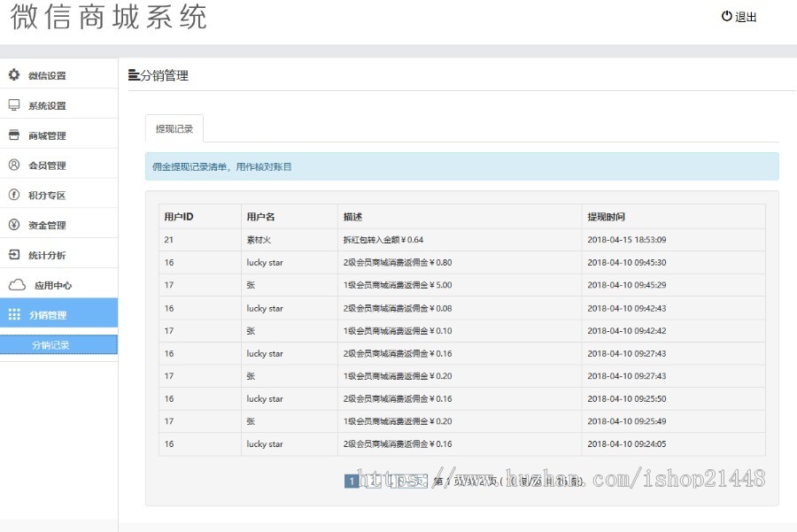
Task: Switch to the 提现记录 tab
Action: point(174,127)
